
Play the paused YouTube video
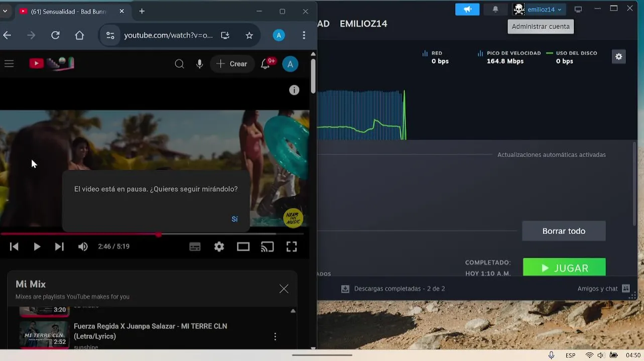[37, 246]
